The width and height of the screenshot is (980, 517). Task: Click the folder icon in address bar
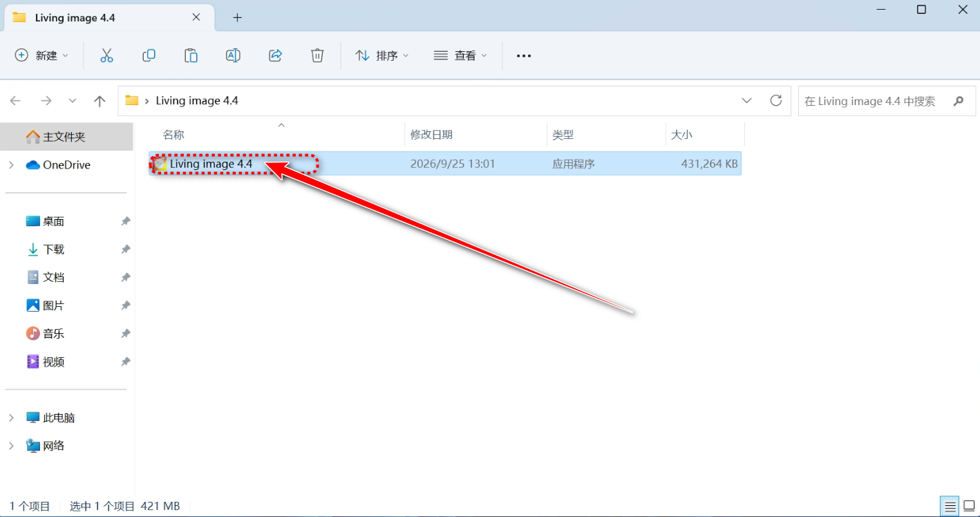click(x=131, y=101)
